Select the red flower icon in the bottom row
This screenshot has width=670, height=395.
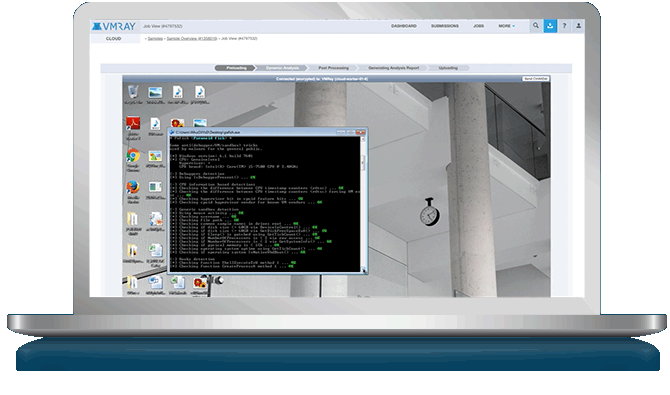click(199, 285)
